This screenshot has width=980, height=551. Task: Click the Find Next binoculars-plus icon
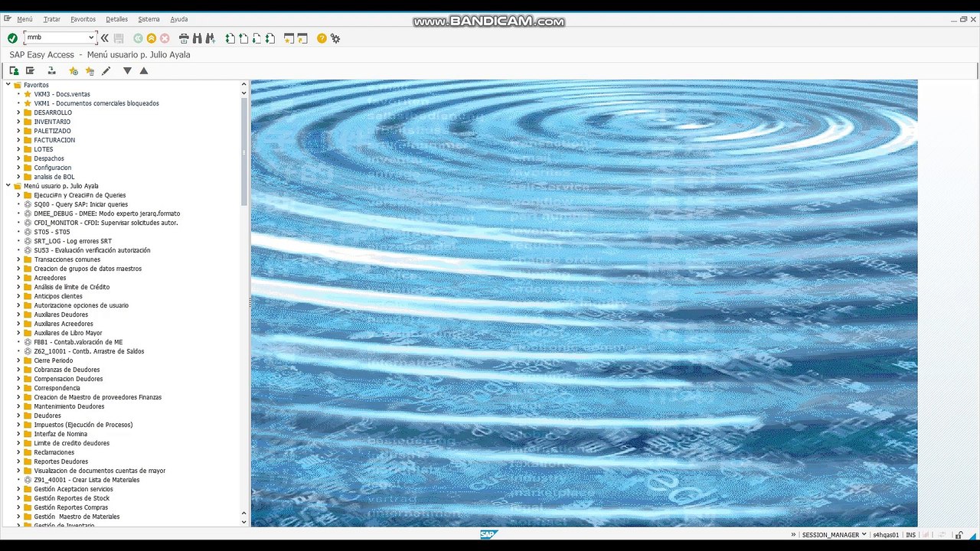[210, 38]
